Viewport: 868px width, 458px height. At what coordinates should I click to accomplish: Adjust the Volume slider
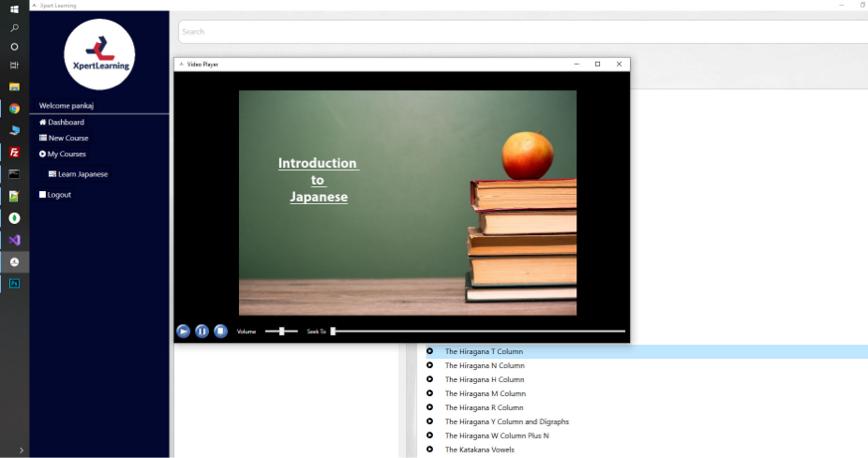coord(281,332)
